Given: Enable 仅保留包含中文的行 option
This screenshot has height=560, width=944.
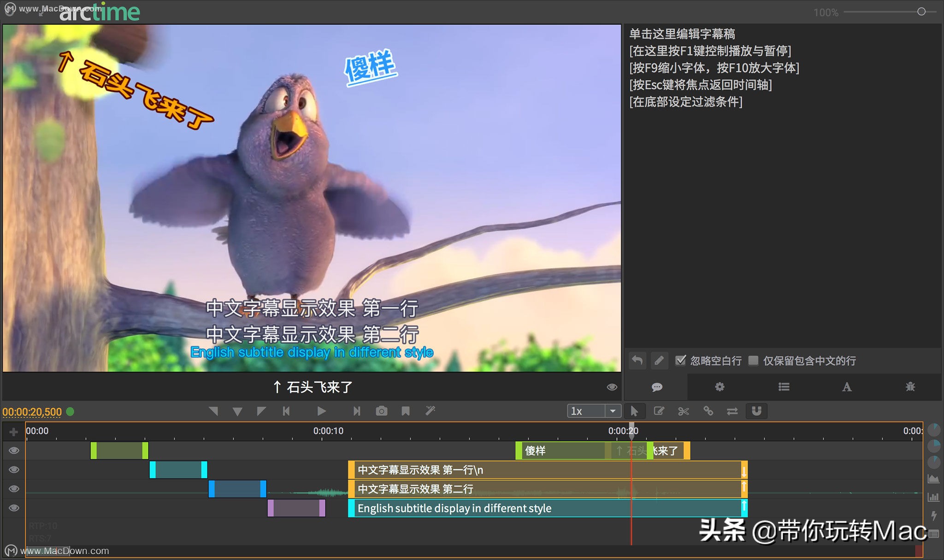Looking at the screenshot, I should click(754, 361).
